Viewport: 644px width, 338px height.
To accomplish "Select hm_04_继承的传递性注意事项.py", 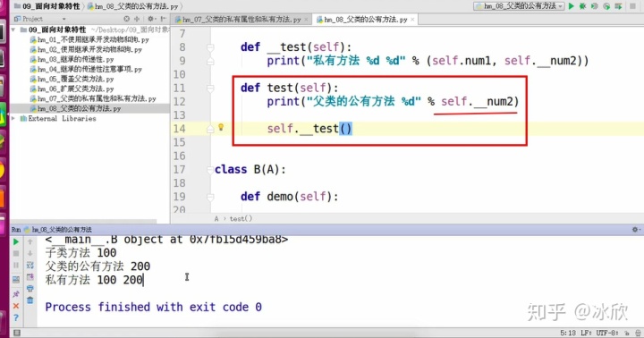I will 86,70.
